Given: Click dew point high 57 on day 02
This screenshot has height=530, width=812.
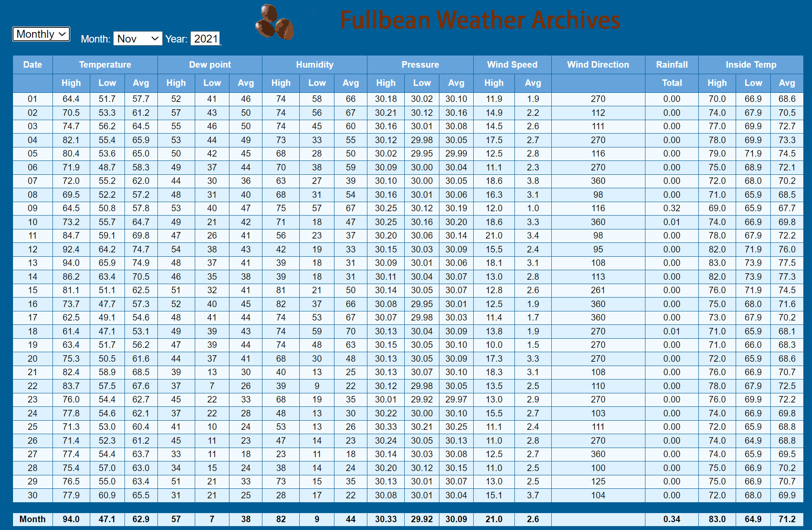Looking at the screenshot, I should coord(176,113).
